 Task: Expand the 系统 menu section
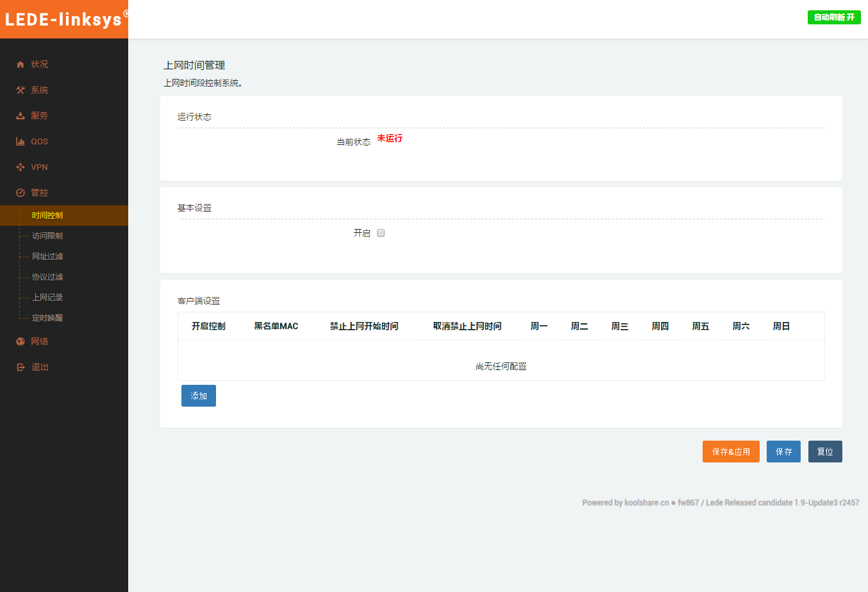tap(40, 90)
